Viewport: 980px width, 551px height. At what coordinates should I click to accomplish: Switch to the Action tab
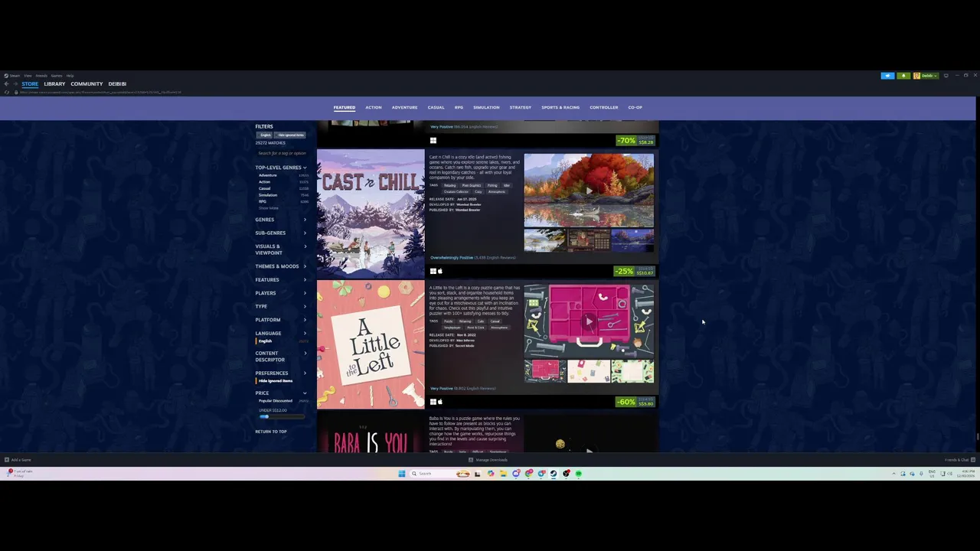pos(374,107)
